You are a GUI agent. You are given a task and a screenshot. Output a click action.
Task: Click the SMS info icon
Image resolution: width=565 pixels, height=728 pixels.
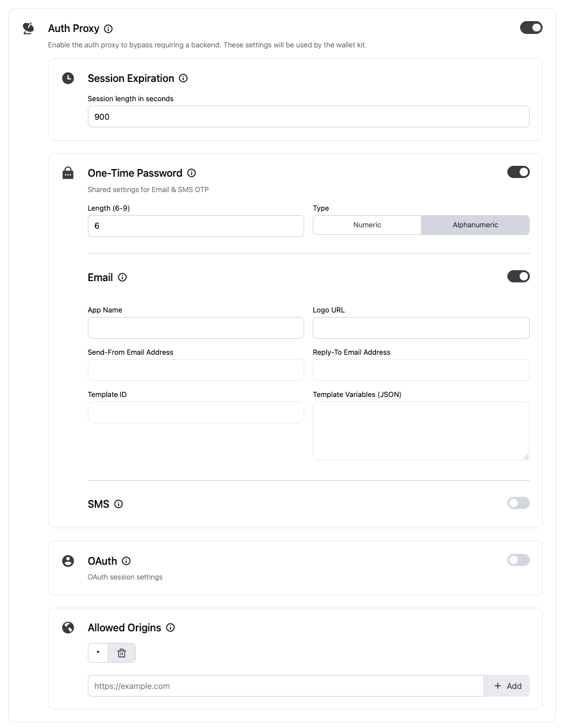[x=118, y=504]
